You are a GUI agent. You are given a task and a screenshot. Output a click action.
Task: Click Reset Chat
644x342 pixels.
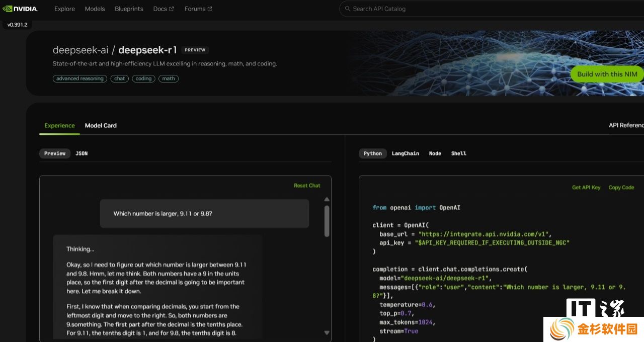coord(307,186)
